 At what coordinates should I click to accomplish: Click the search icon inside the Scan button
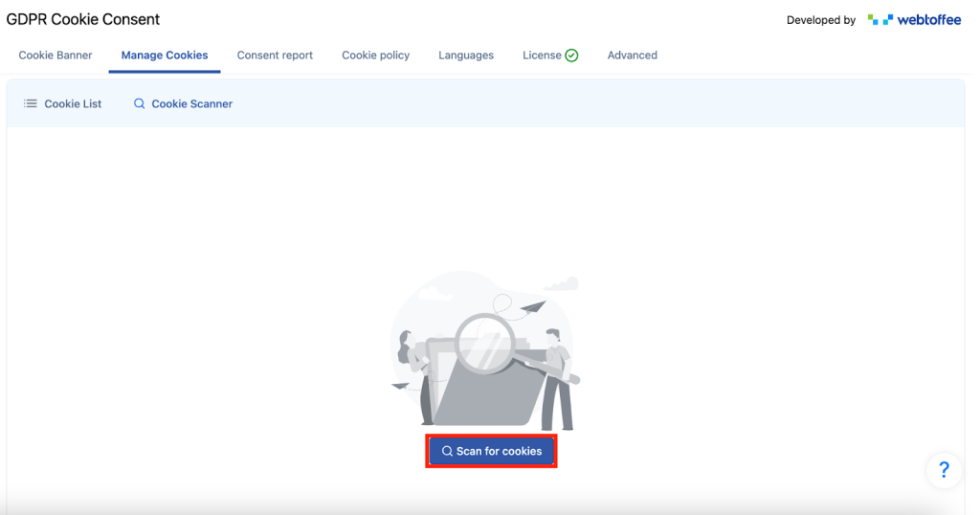(x=447, y=451)
